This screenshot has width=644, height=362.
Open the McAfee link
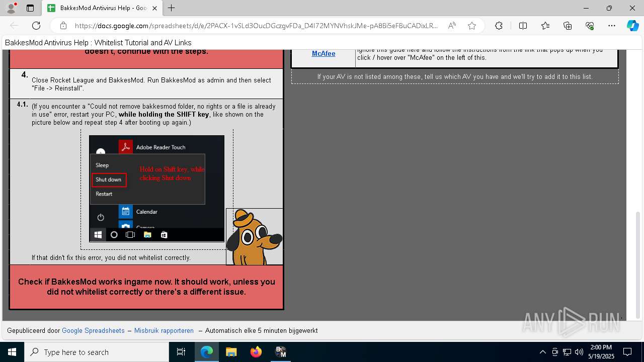click(x=324, y=53)
